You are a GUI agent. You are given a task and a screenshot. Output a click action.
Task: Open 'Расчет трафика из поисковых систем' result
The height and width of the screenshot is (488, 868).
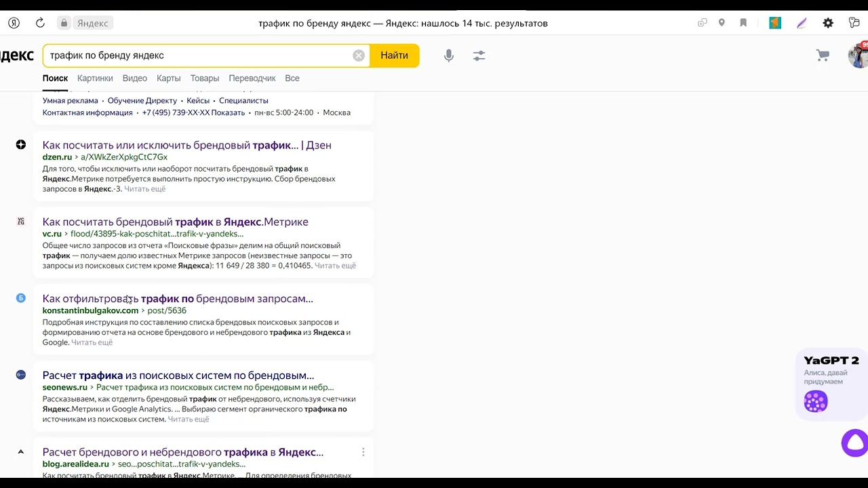[x=178, y=375]
